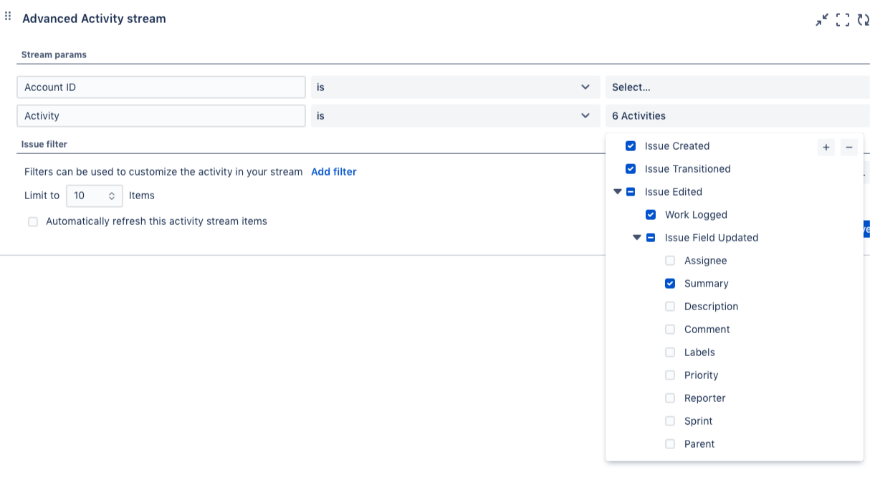
Task: Click the drag handle beside the gadget title
Action: click(8, 17)
